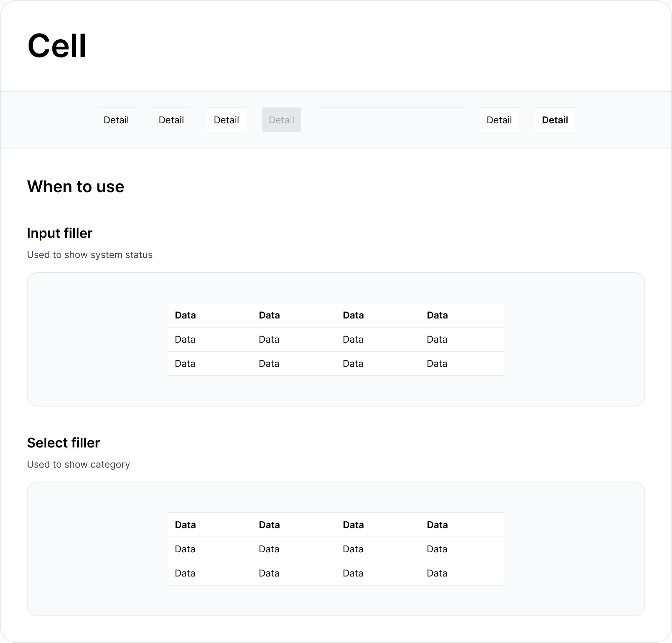Click the text Used to show system status
672x643 pixels.
[90, 255]
